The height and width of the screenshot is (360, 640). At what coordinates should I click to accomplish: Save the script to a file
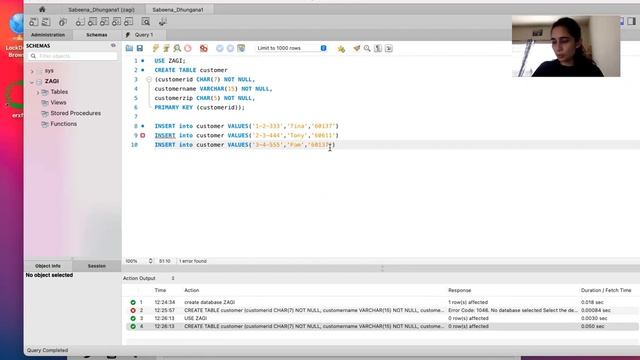[x=140, y=48]
